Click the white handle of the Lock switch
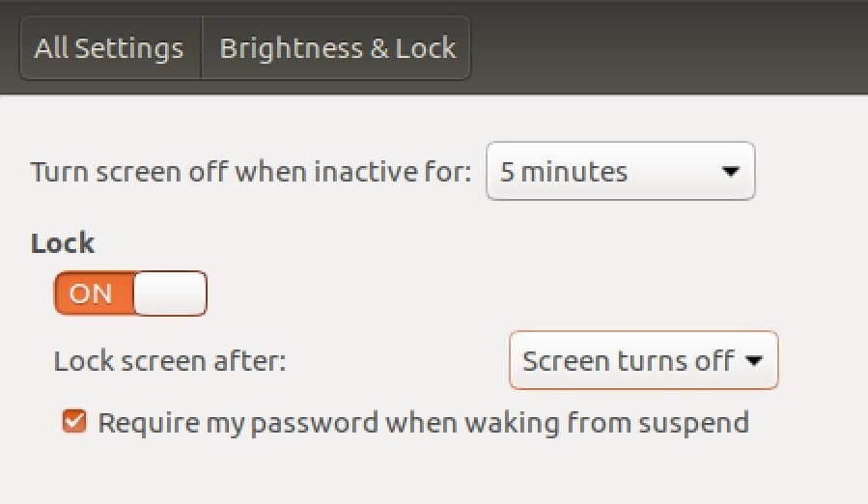868x504 pixels. [x=170, y=293]
